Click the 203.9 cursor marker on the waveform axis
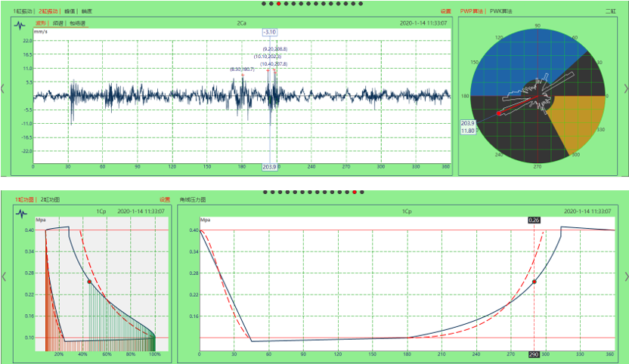Viewport: 629px width, 364px height. tap(270, 167)
